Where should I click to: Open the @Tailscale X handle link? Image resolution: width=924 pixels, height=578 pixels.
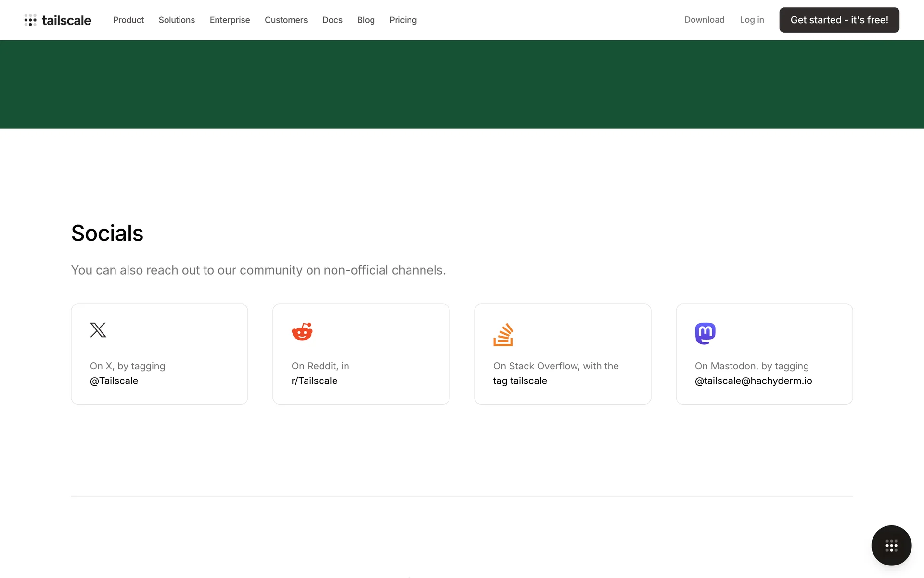114,381
